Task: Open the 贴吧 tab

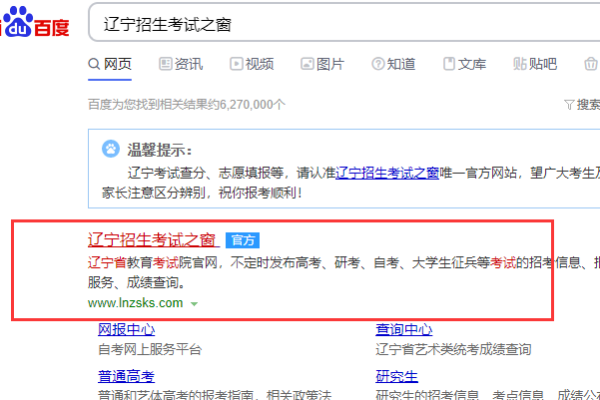Action: point(535,64)
